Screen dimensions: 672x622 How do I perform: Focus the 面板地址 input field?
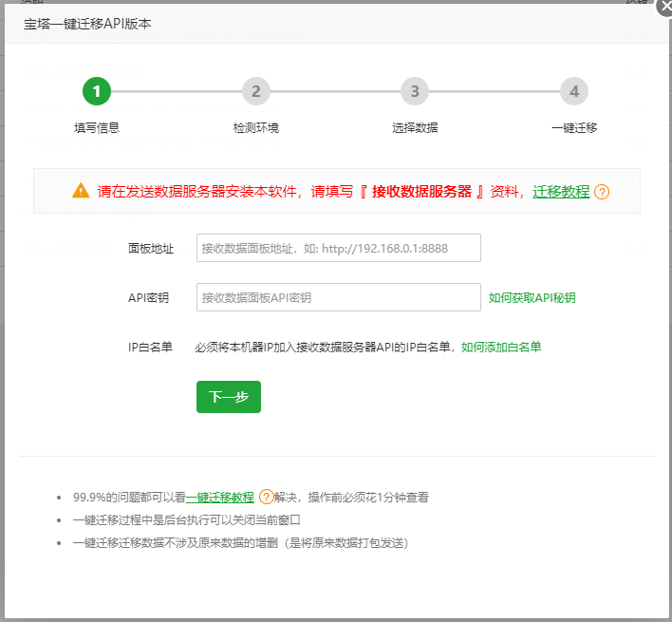point(338,248)
